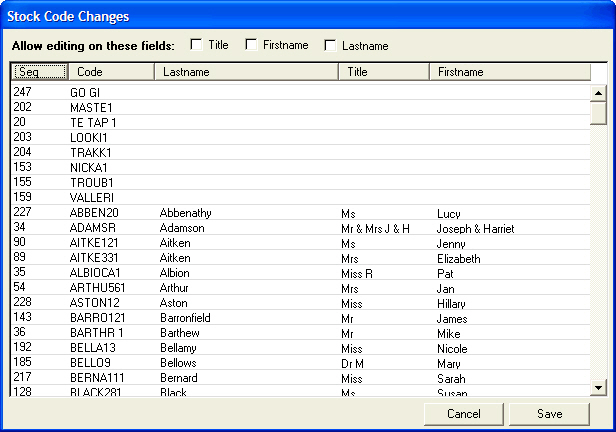Select the ALBIOCA1 code cell
This screenshot has width=616, height=432.
[x=95, y=273]
